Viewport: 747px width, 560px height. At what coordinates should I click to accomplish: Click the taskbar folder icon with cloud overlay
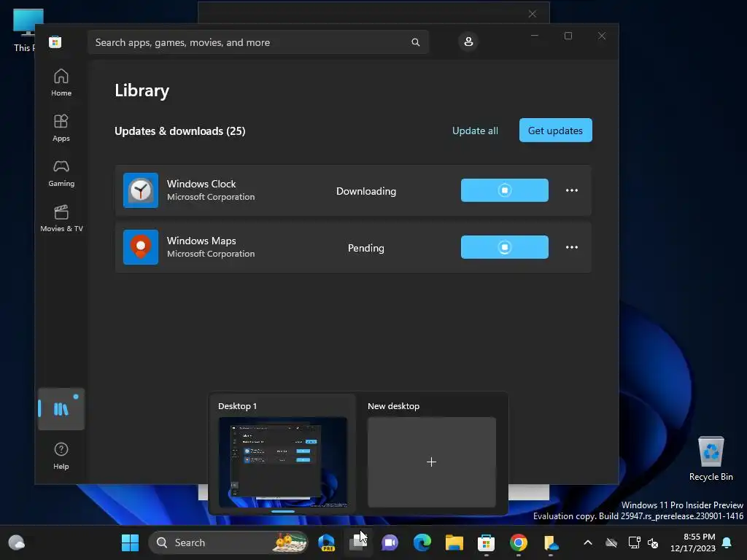point(550,542)
